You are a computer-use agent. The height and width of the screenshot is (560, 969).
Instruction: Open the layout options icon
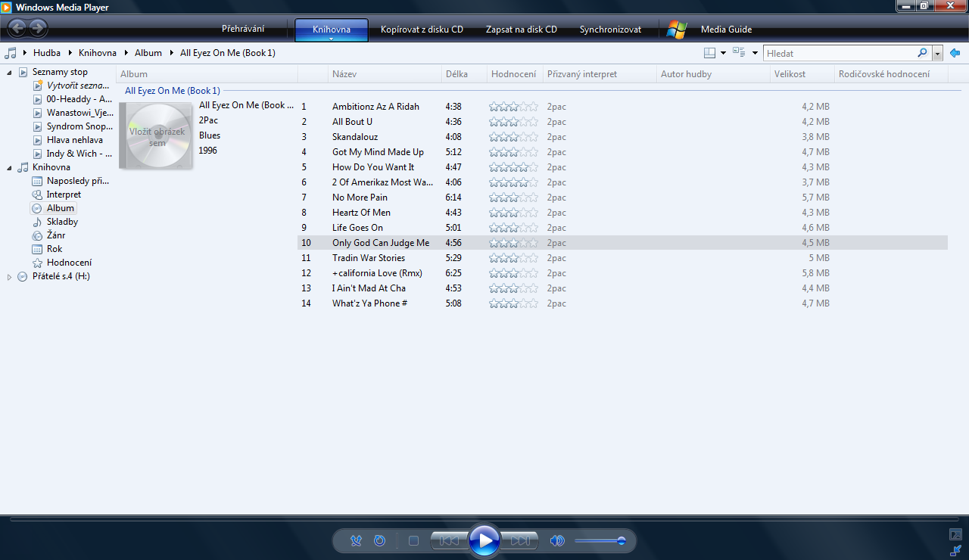click(709, 53)
